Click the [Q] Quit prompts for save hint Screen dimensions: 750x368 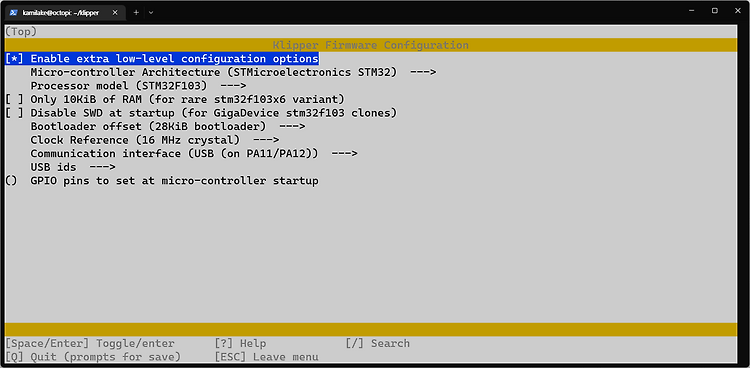(x=93, y=357)
